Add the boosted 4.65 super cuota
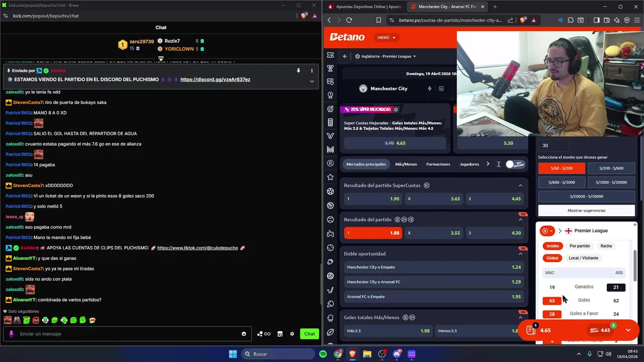The height and width of the screenshot is (362, 644). coord(395,143)
